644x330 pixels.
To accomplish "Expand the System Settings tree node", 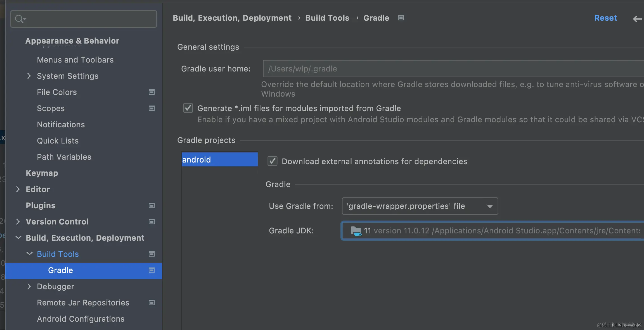I will coord(29,76).
